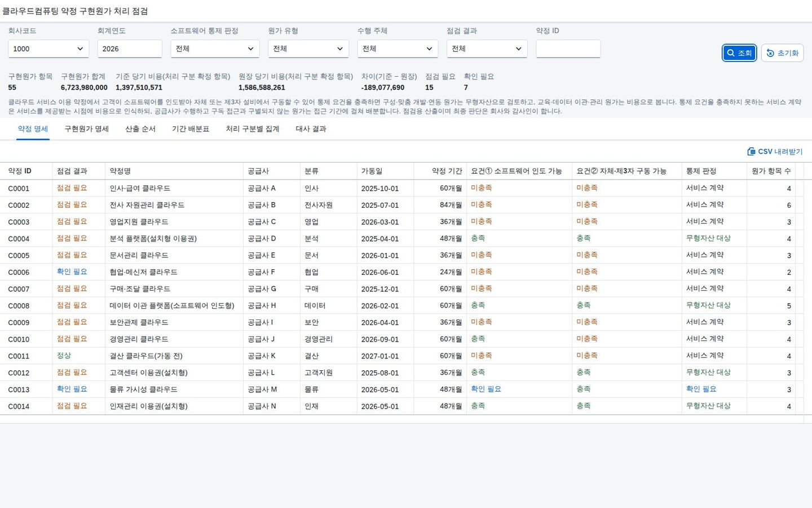Click C0009 agreement ID
The width and height of the screenshot is (812, 508).
click(19, 323)
